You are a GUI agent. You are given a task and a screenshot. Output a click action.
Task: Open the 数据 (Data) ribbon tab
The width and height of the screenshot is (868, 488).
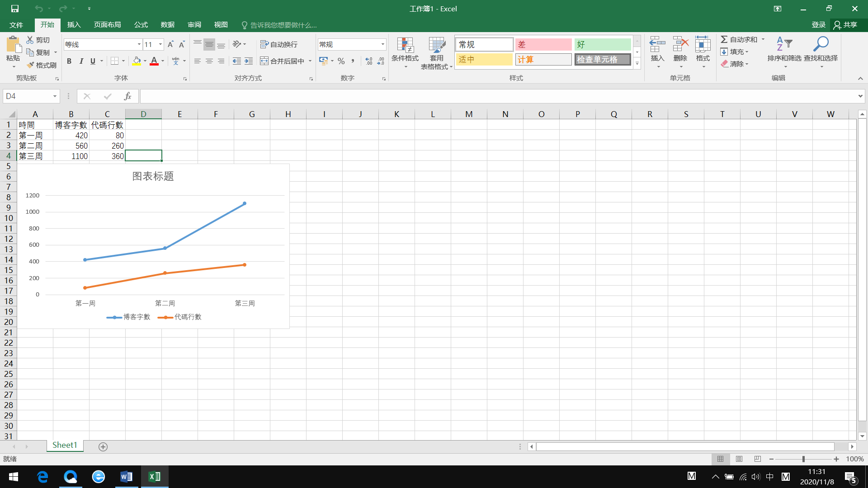(x=167, y=25)
